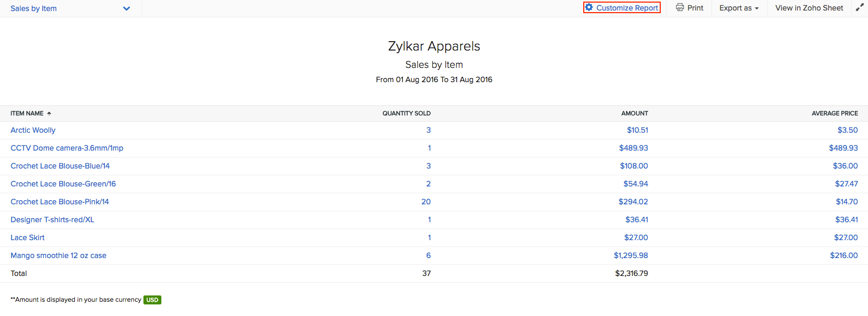Click the printer icon
The width and height of the screenshot is (868, 316).
(x=680, y=7)
